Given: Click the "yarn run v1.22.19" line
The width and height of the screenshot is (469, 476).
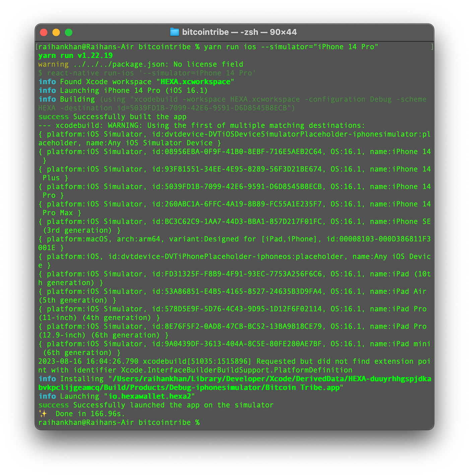Looking at the screenshot, I should 75,56.
